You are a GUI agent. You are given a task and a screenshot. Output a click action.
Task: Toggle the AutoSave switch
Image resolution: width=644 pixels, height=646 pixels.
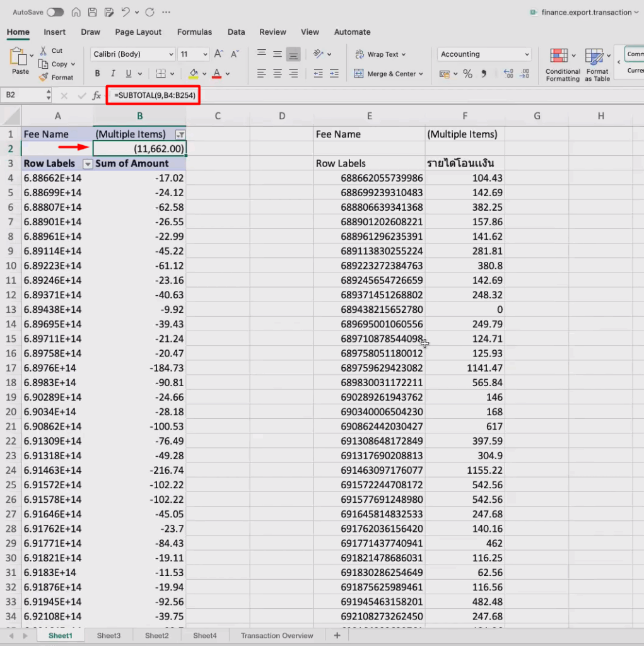point(55,12)
